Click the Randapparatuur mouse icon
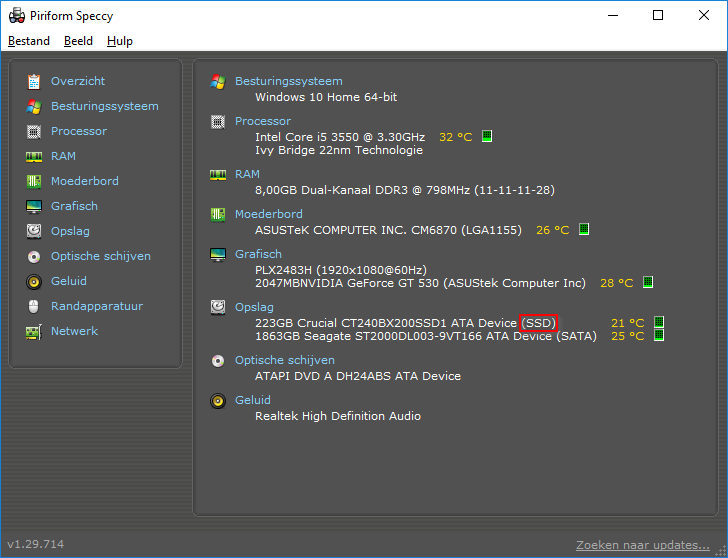This screenshot has width=728, height=558. [34, 306]
